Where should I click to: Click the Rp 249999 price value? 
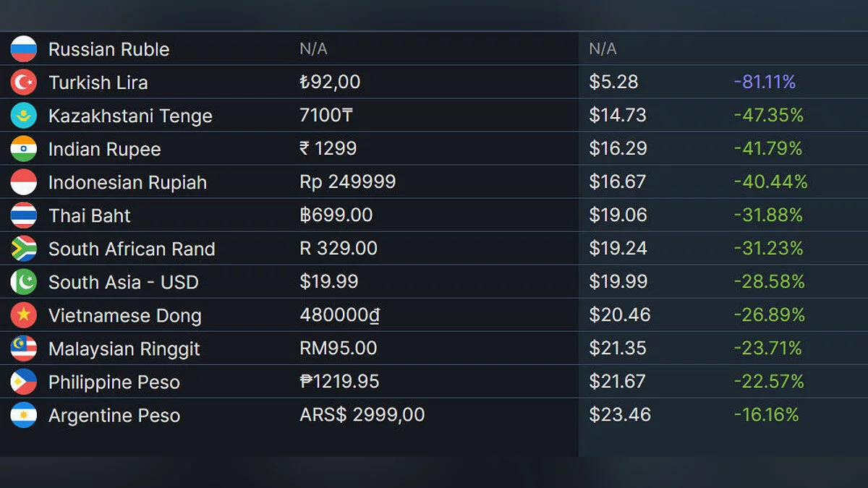347,182
